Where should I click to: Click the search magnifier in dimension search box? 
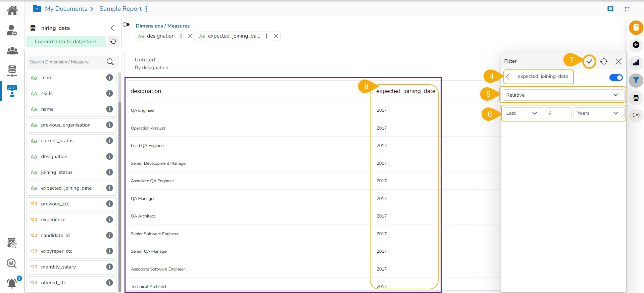110,62
